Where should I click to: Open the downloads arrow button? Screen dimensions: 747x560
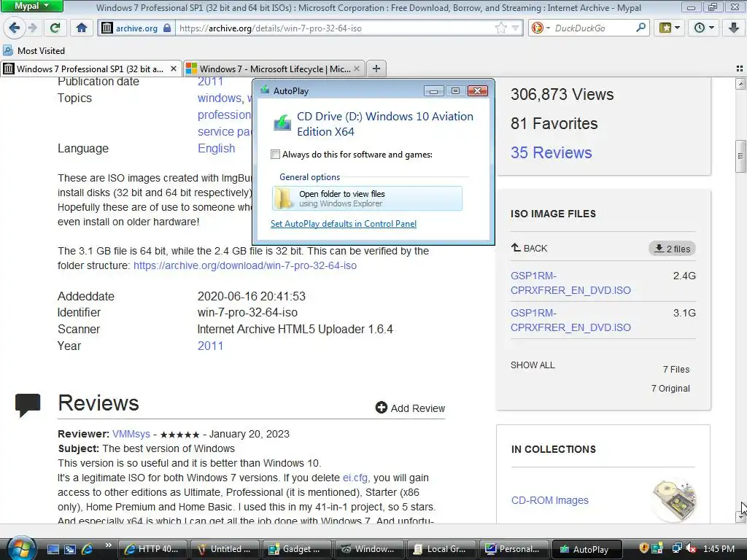tap(734, 28)
